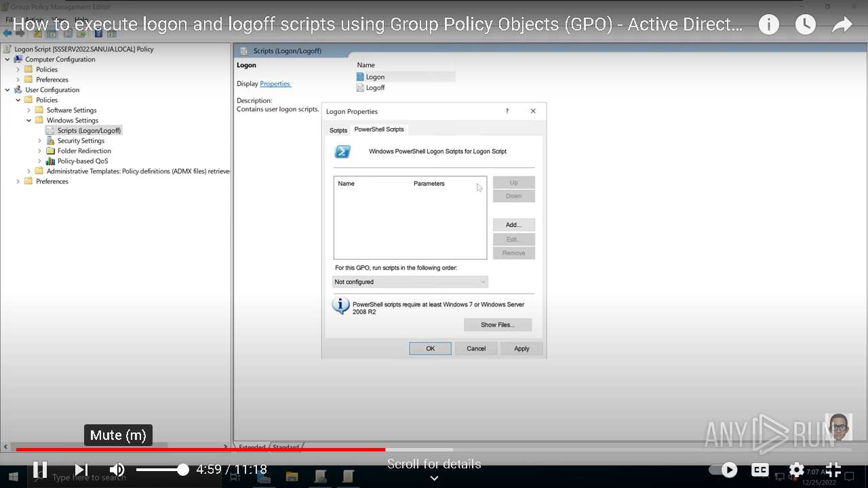The height and width of the screenshot is (488, 868).
Task: Pause the video playback
Action: click(40, 469)
